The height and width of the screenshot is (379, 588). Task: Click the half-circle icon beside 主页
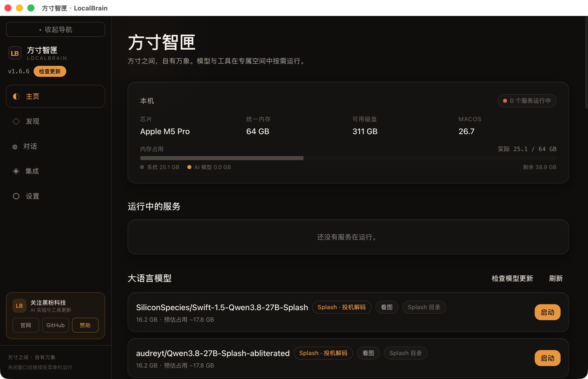(x=16, y=96)
